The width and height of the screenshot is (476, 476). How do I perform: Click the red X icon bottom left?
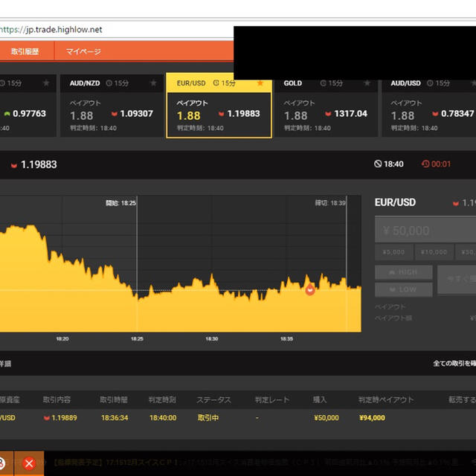pos(29,463)
